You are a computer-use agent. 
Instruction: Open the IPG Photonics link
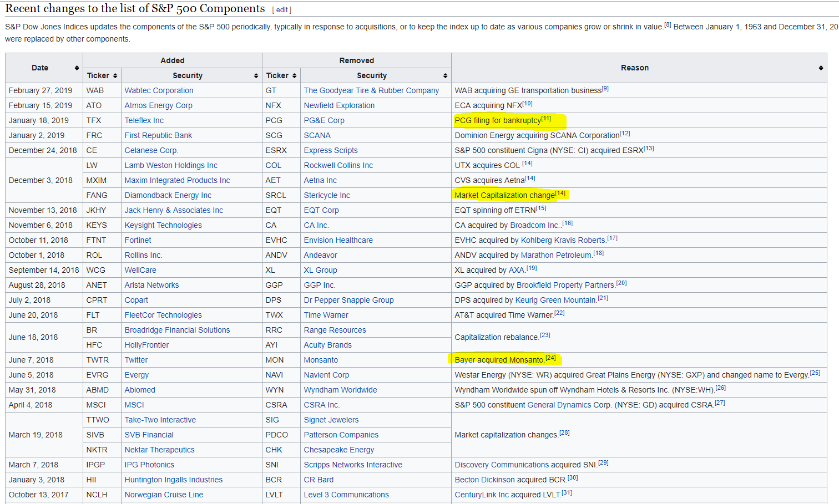(149, 465)
